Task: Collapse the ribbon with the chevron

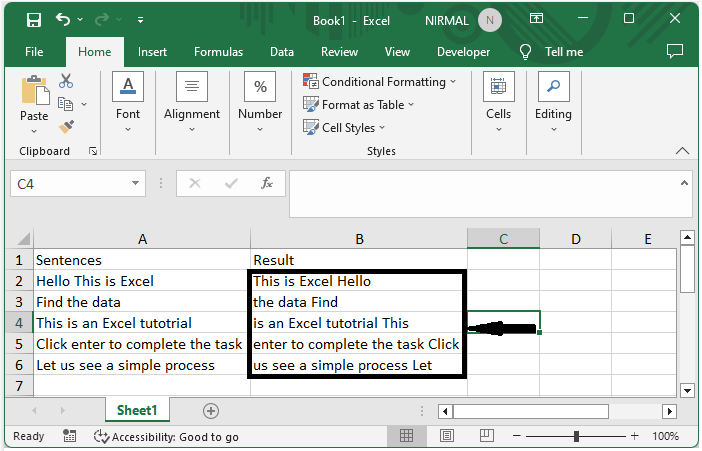Action: [x=682, y=150]
